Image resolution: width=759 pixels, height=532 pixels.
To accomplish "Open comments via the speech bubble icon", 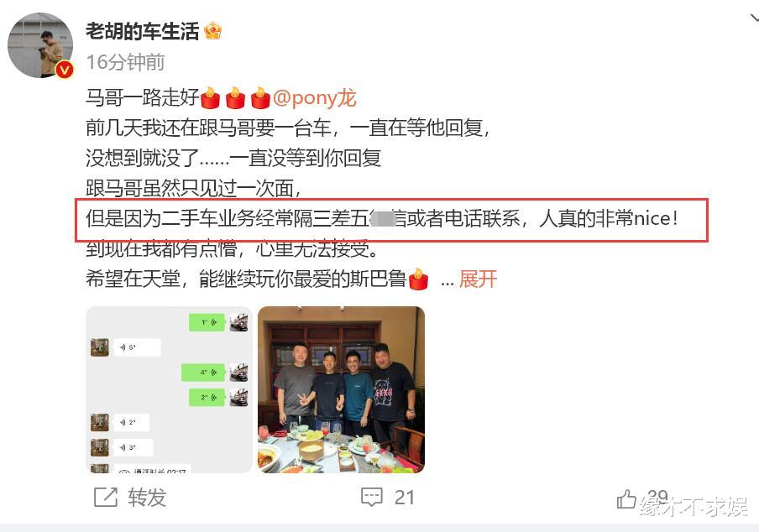I will (372, 498).
